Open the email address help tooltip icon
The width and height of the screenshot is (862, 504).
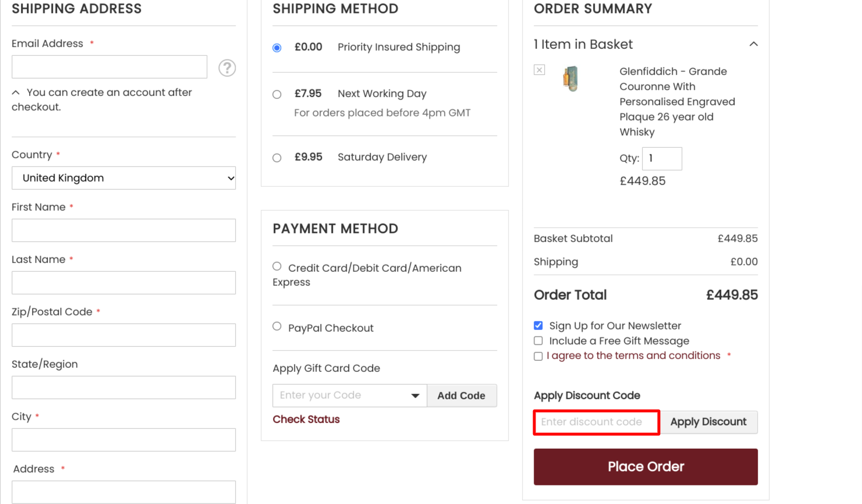pos(227,68)
